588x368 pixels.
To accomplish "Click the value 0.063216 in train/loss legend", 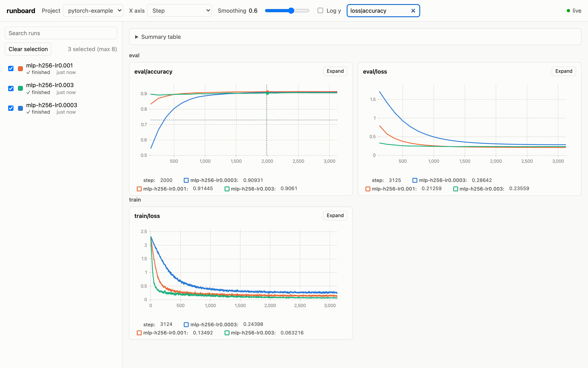I will pos(292,333).
